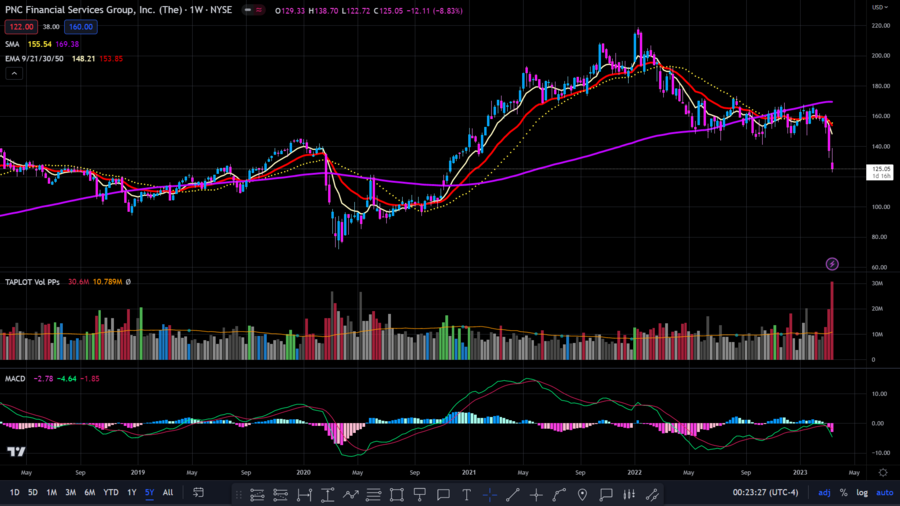Select the callout box annotation tool
The image size is (900, 506).
pyautogui.click(x=606, y=495)
